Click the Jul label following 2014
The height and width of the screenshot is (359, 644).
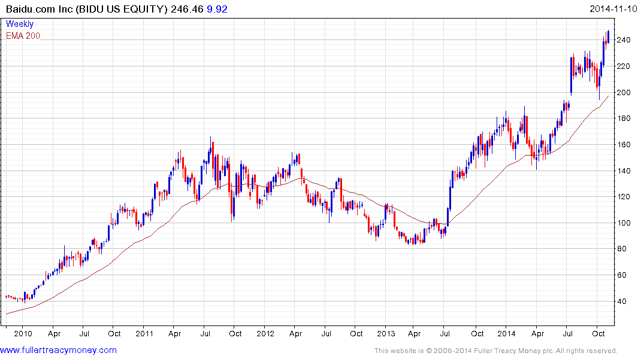(x=567, y=333)
